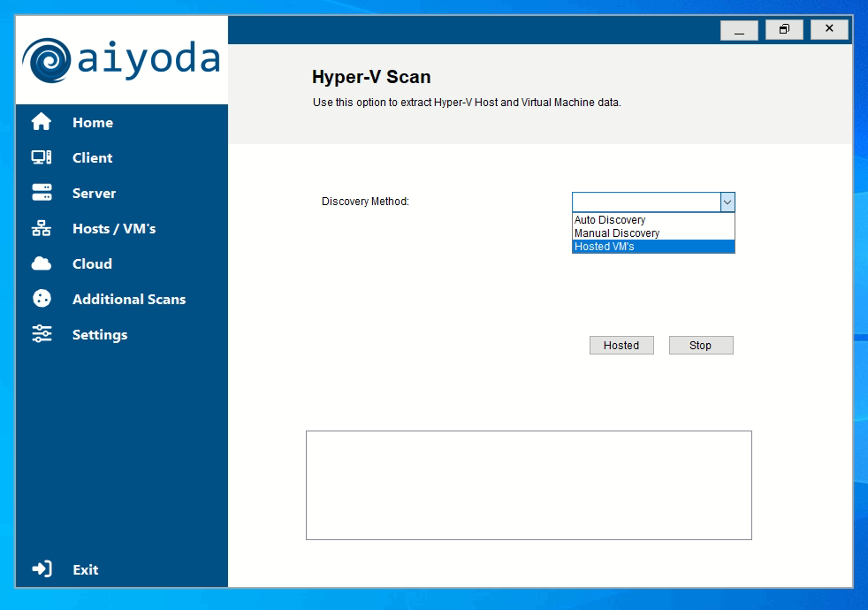Open the Settings label in sidebar
The width and height of the screenshot is (868, 610).
(x=100, y=335)
